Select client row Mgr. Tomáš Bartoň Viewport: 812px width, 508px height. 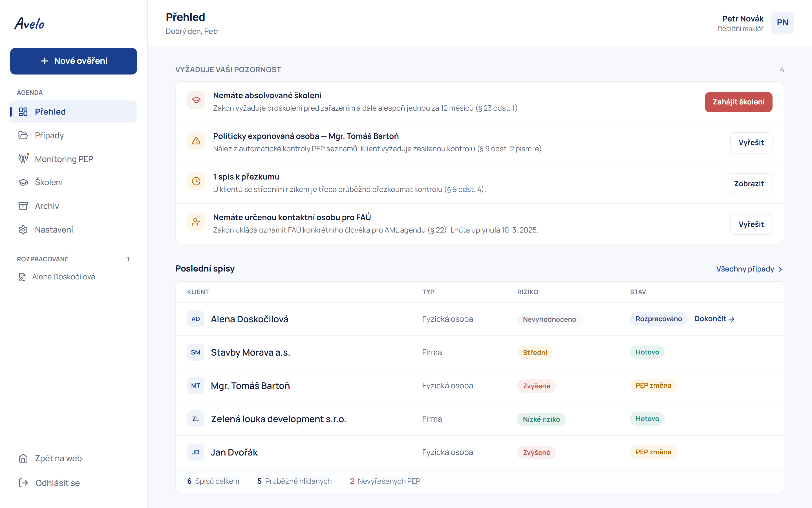click(480, 385)
